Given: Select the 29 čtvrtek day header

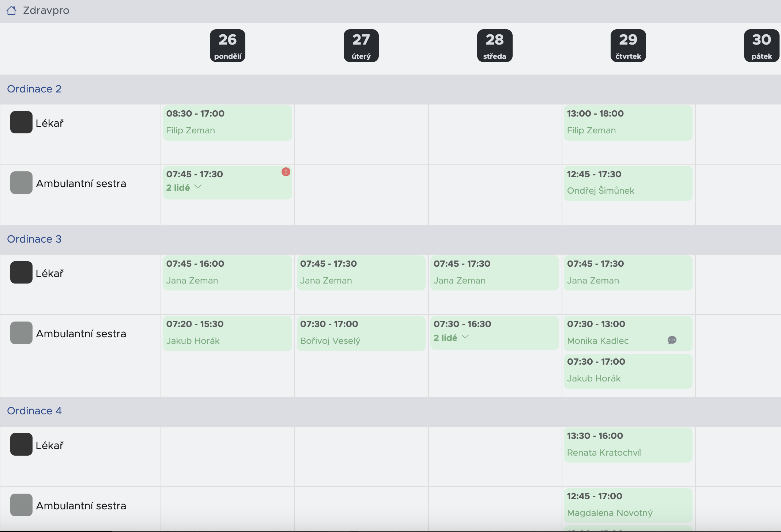Looking at the screenshot, I should (628, 46).
